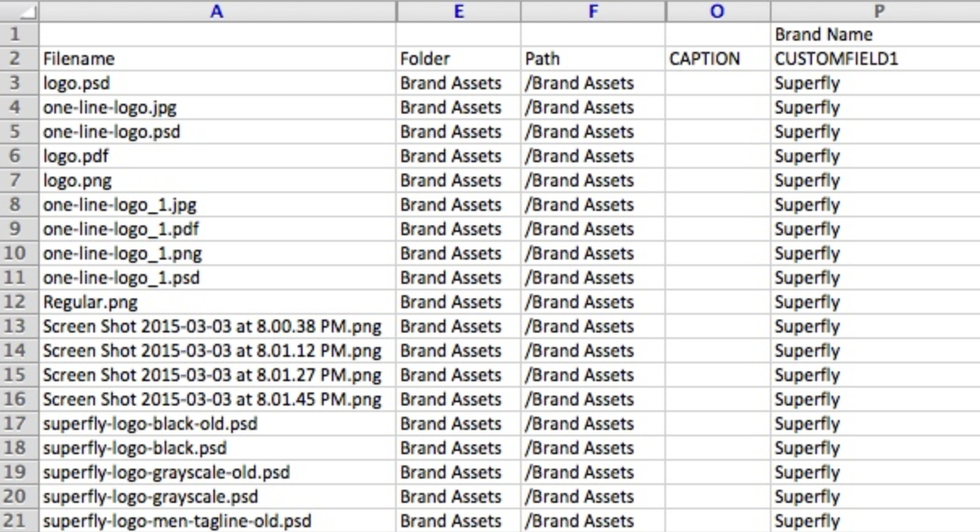Click the Path header cell
980x532 pixels.
pos(593,58)
